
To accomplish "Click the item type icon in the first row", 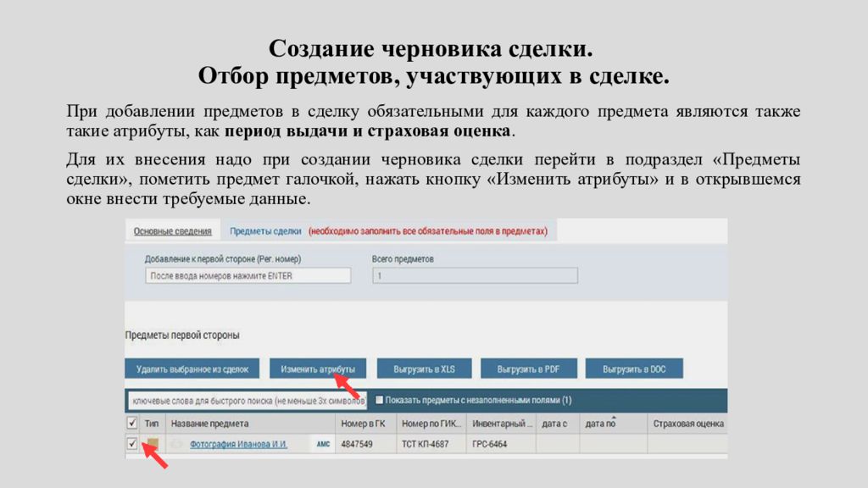I will 152,443.
